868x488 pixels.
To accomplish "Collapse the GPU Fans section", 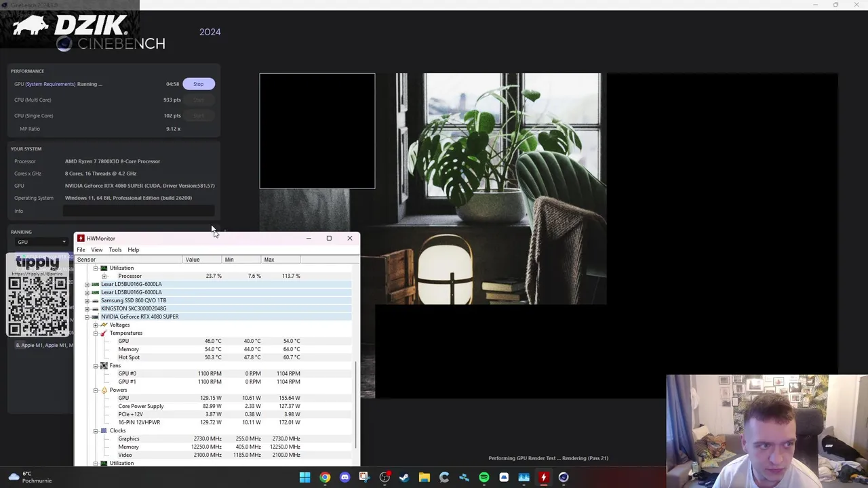I will tap(96, 366).
